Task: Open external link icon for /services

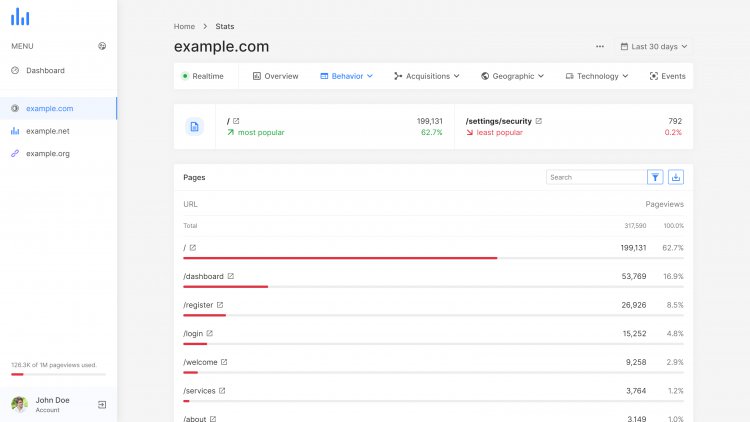Action: [222, 391]
